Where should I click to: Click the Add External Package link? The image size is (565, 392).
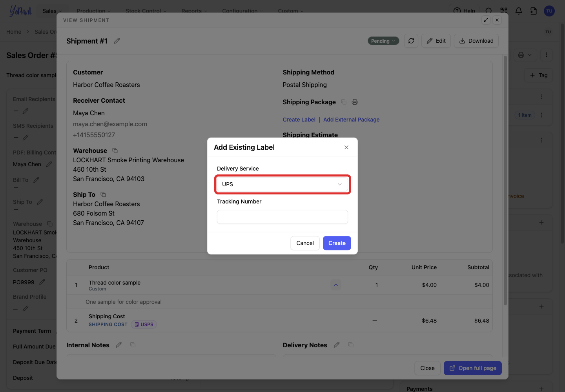point(352,120)
